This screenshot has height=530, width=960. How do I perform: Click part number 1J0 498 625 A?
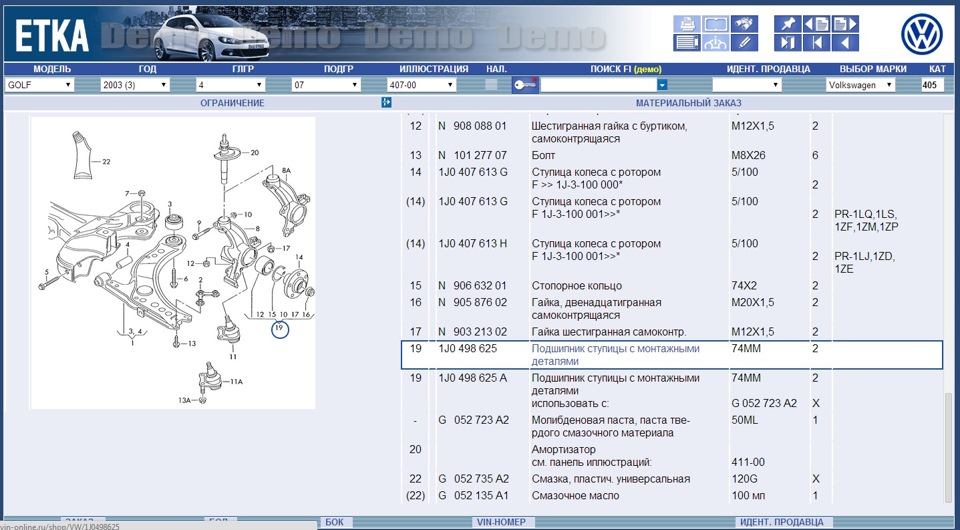[473, 378]
